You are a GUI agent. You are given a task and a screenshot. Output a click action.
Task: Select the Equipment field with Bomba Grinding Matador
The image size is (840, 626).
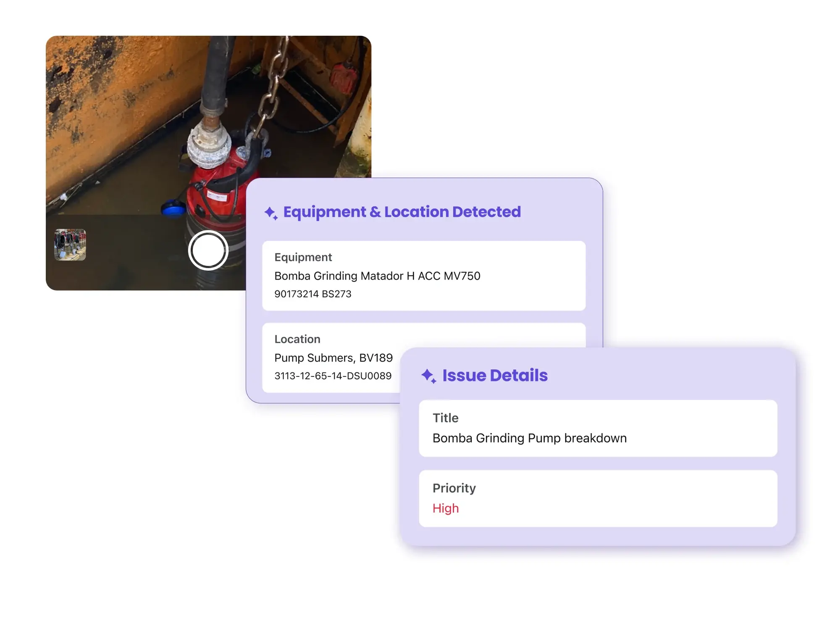click(424, 276)
